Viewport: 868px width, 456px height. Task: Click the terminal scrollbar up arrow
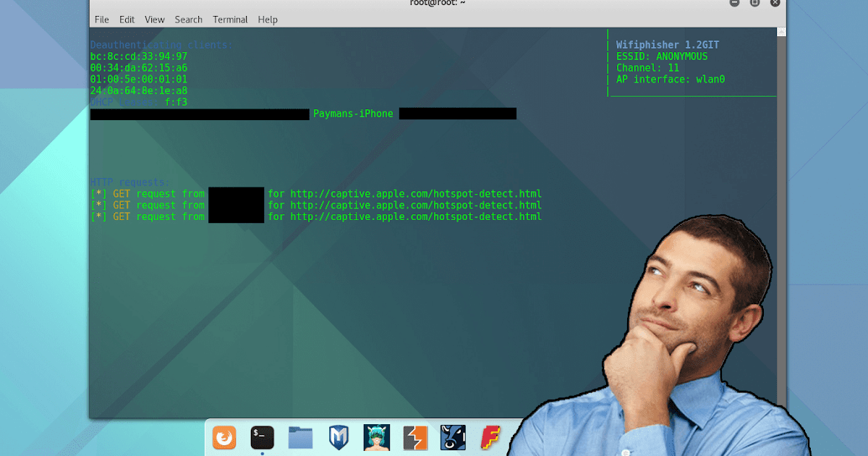click(781, 33)
